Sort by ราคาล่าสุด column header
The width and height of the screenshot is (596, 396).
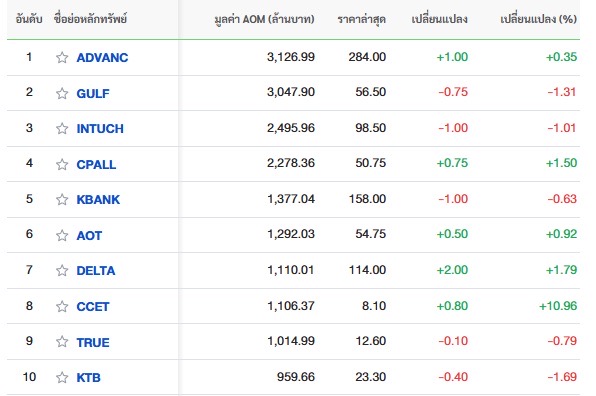tap(361, 19)
